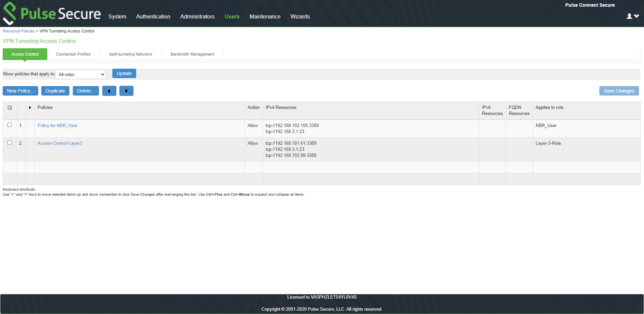Check the box for Policy for NBR_User
The image size is (644, 314).
[10, 125]
